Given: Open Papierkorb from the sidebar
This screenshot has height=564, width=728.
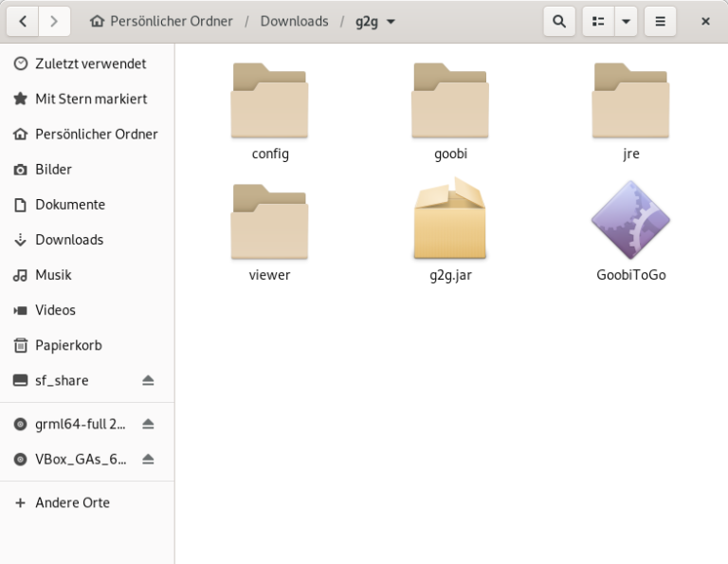Looking at the screenshot, I should click(68, 345).
